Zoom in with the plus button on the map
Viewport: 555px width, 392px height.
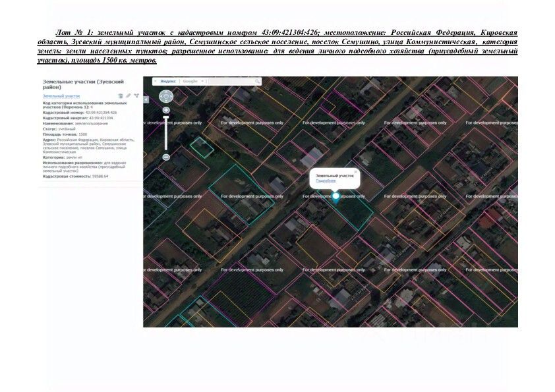[166, 111]
